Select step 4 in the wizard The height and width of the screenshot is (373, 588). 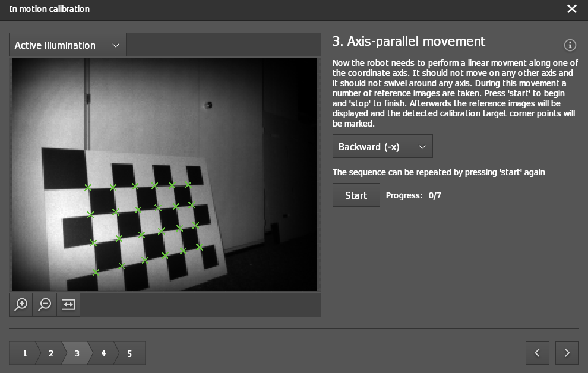[x=103, y=353]
